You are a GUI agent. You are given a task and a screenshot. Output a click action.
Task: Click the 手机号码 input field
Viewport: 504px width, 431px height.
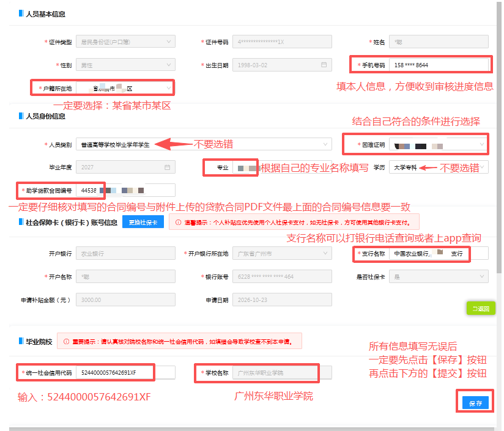tap(439, 65)
